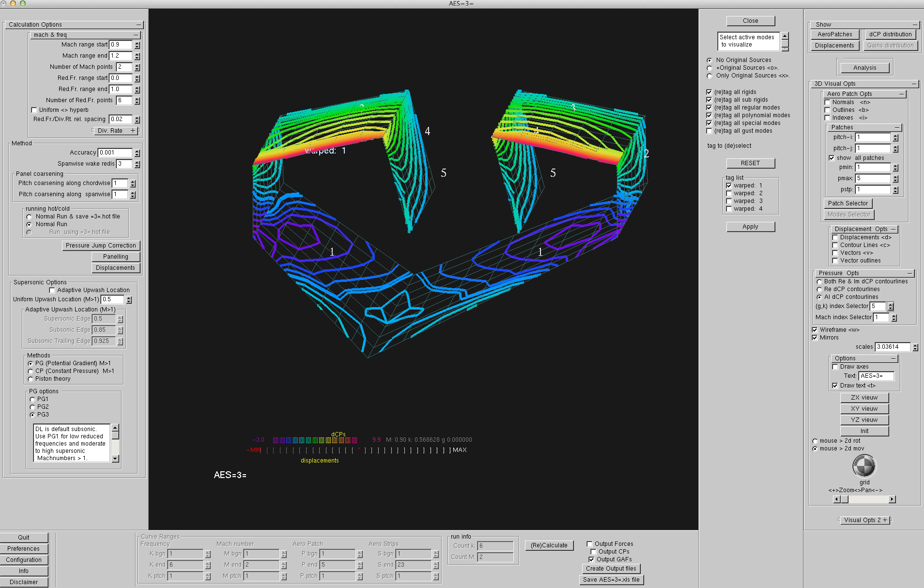Step the Number of Mach points spinner
Screen dimensions: 924x588
(x=138, y=67)
